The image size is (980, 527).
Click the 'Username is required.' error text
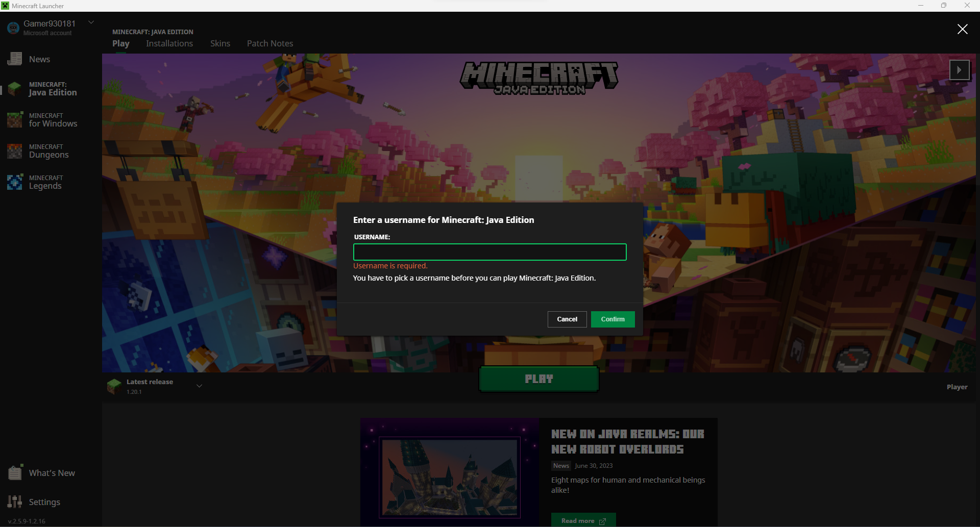390,266
